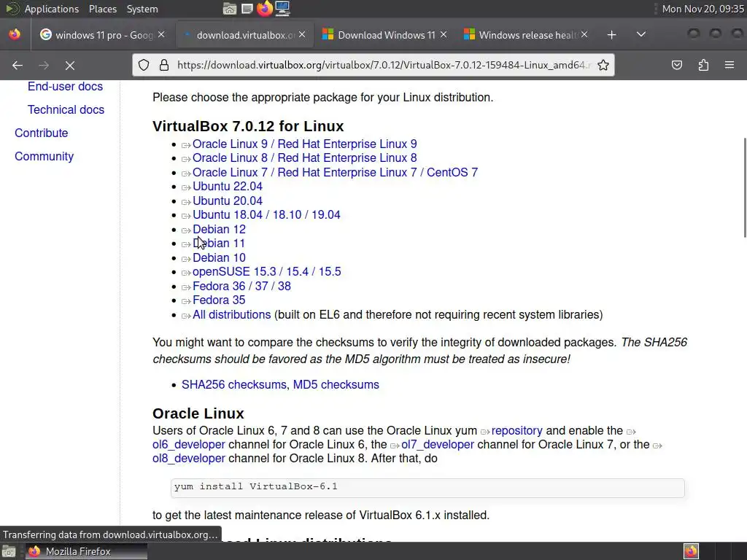Open Firefox View pinned icon

tap(15, 34)
